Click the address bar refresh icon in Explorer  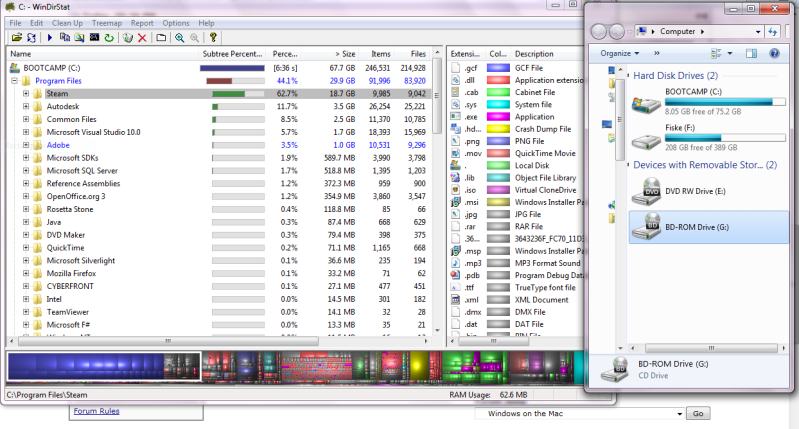click(x=773, y=32)
